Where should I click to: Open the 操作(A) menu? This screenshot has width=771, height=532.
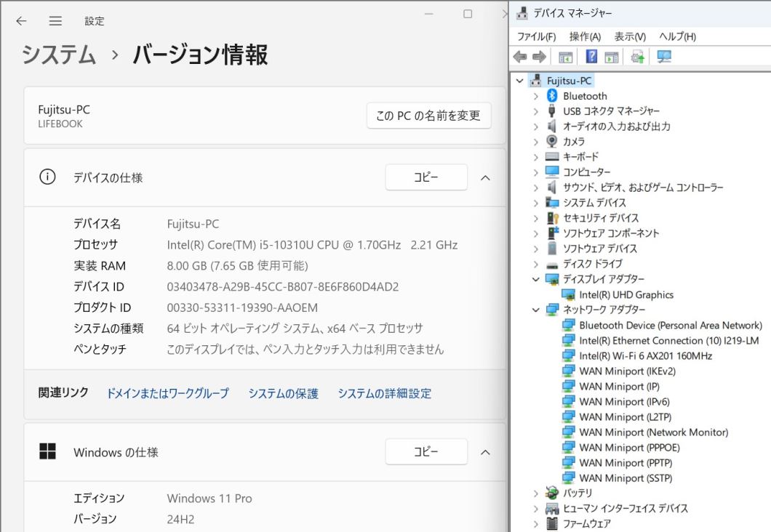tap(585, 36)
